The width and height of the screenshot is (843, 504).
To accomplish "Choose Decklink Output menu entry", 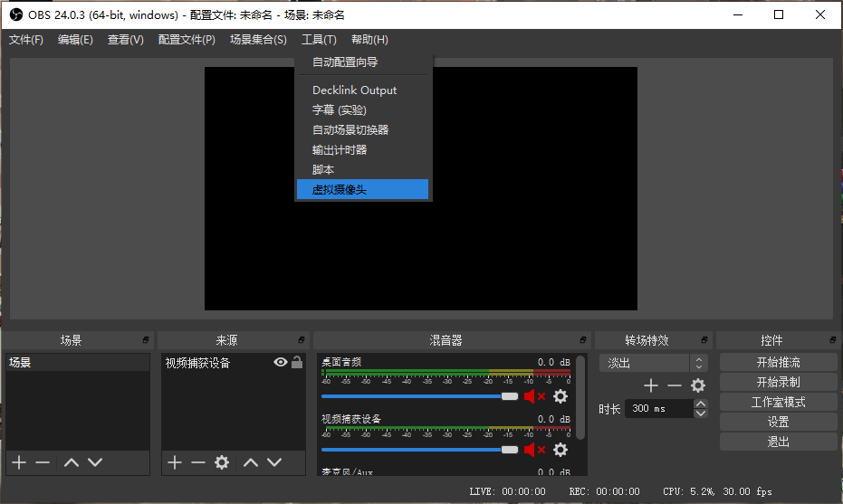I will coord(363,90).
